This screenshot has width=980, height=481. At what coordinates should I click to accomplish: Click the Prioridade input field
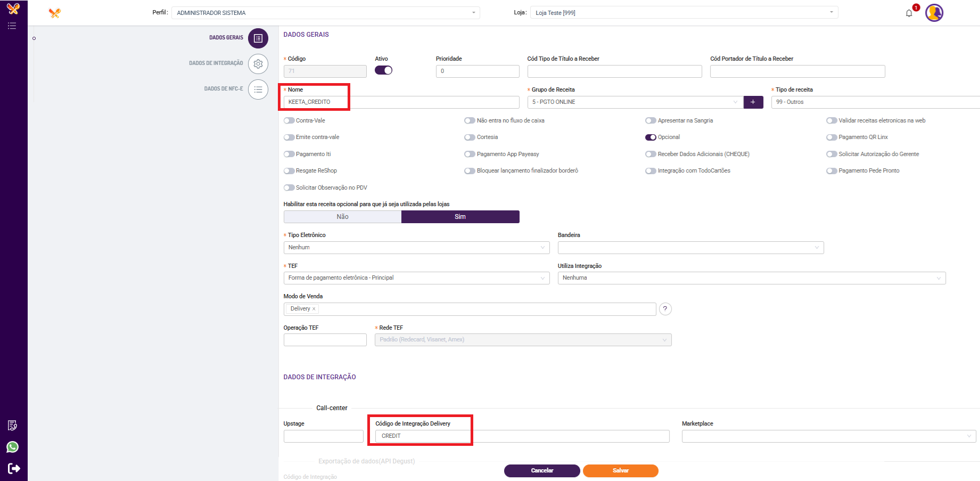(x=477, y=71)
